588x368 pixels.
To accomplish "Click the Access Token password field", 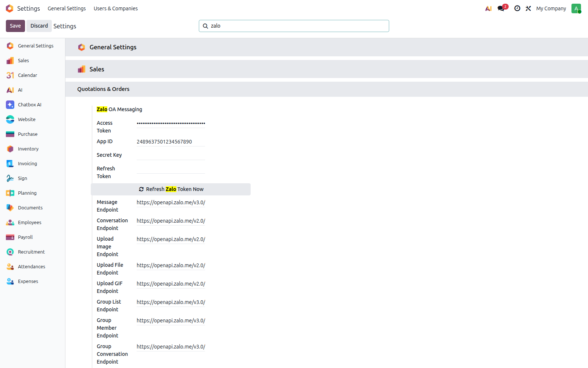I will point(171,123).
